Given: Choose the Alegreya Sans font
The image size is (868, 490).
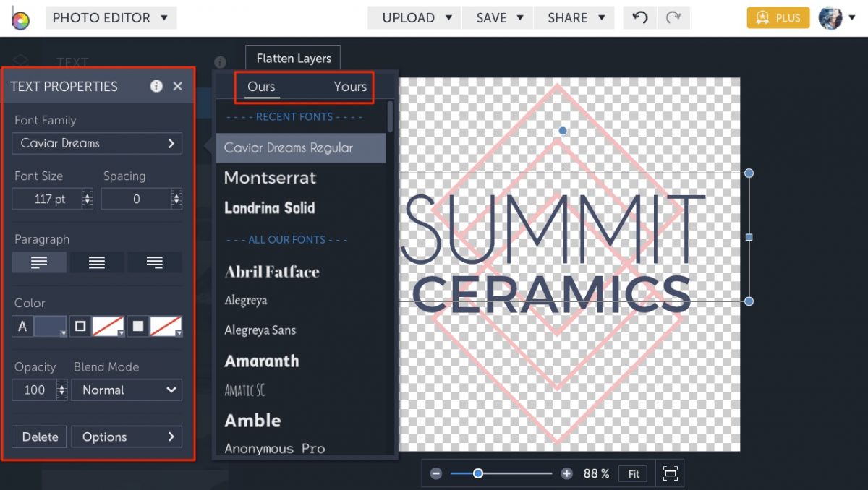Looking at the screenshot, I should [x=260, y=330].
